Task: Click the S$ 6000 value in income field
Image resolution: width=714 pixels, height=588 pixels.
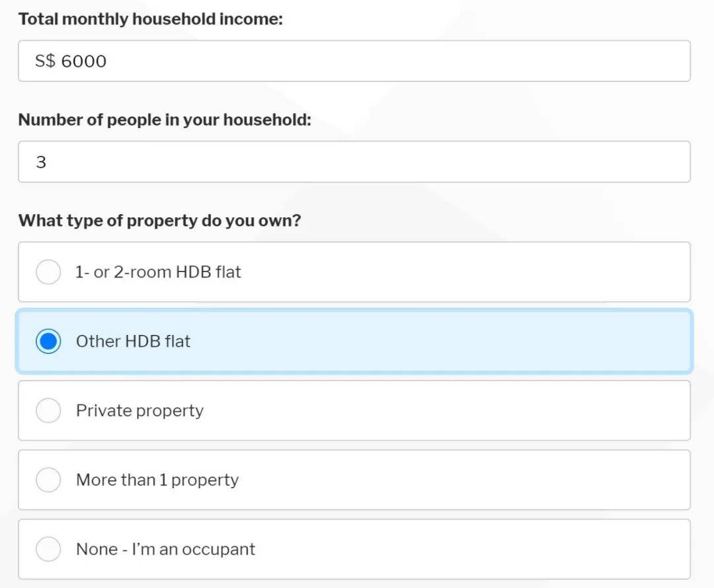Action: (x=71, y=61)
